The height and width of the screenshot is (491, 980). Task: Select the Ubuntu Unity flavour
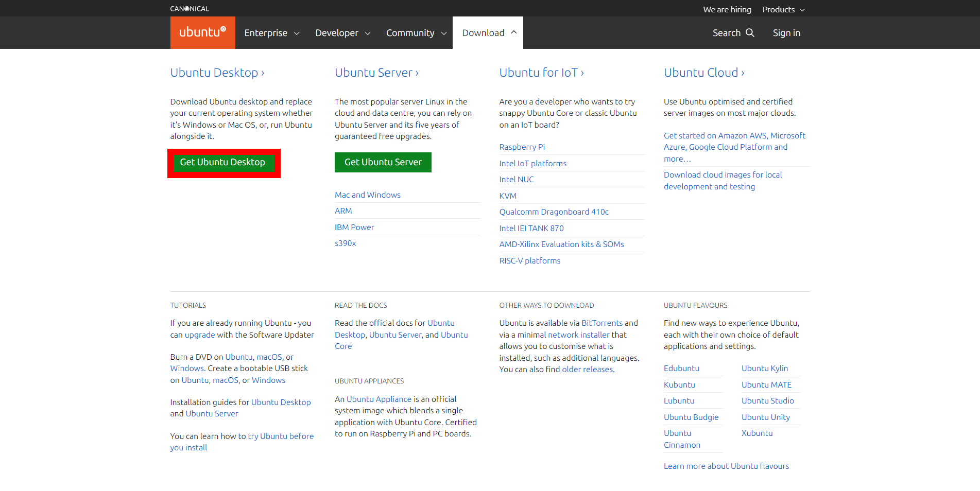point(766,417)
